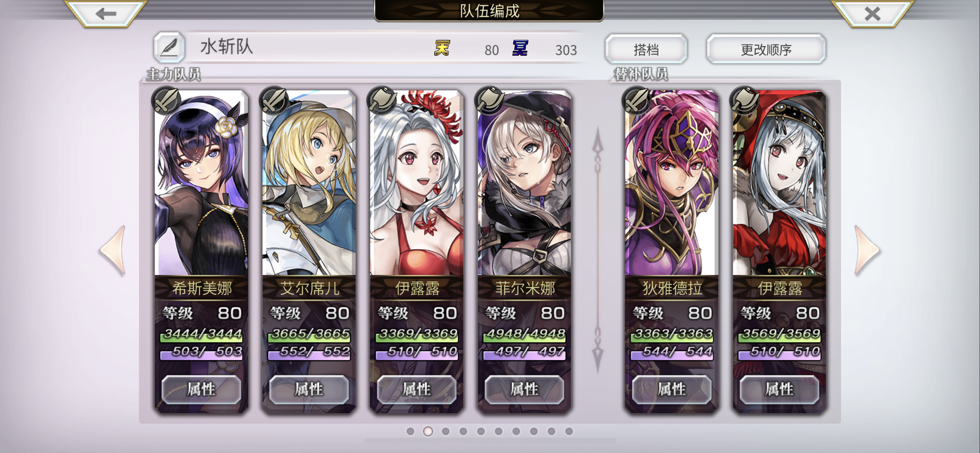The height and width of the screenshot is (453, 980).
Task: Click the back arrow button
Action: 106,14
